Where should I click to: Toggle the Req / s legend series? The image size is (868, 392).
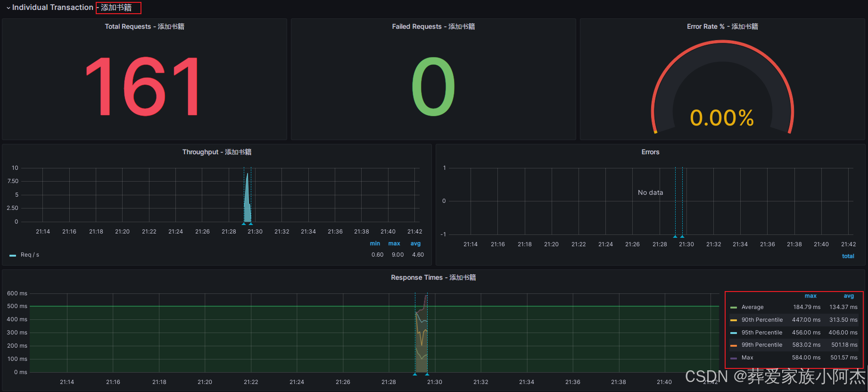(x=30, y=255)
